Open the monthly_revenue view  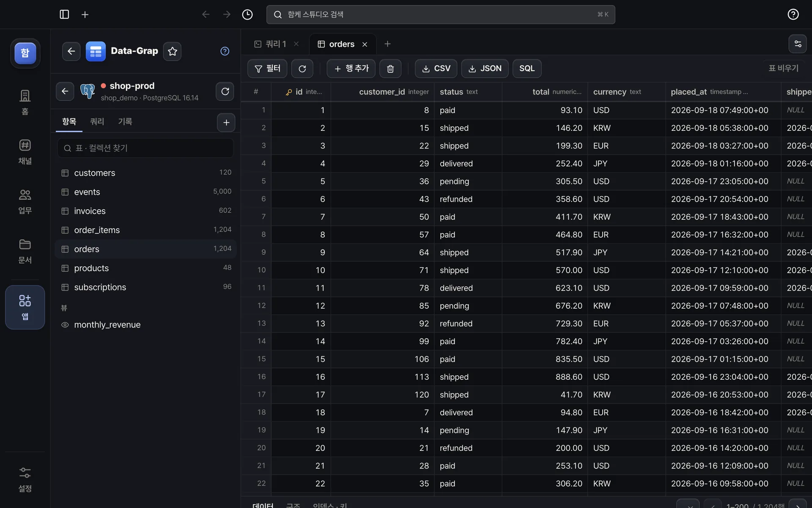click(145, 325)
